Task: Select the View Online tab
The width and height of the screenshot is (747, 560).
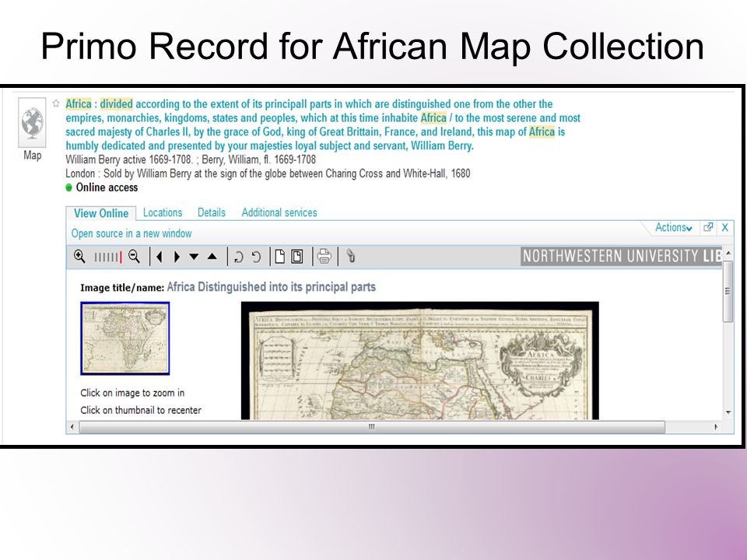Action: [101, 213]
